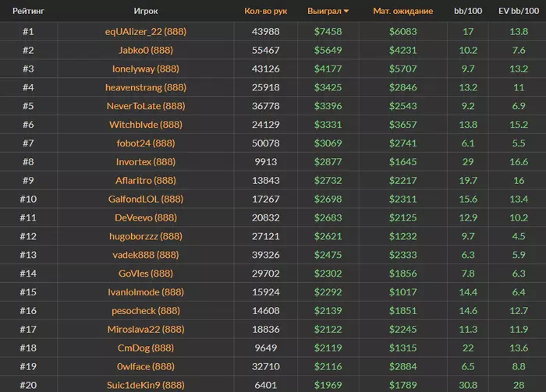Open player GalfondLOL (888) profile
The height and width of the screenshot is (392, 546).
coord(146,199)
